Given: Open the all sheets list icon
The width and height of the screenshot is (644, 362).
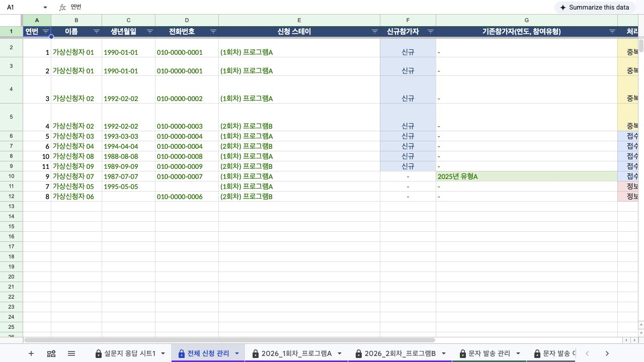Looking at the screenshot, I should click(71, 353).
